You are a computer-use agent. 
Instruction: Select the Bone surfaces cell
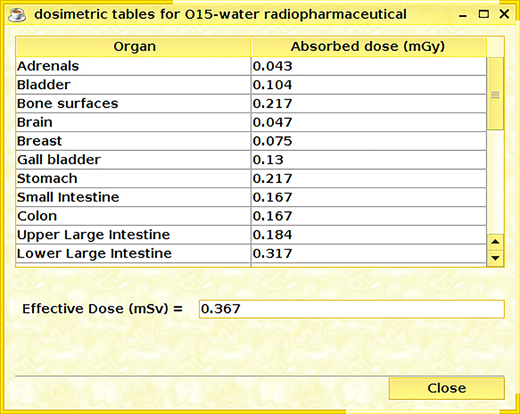[x=133, y=104]
